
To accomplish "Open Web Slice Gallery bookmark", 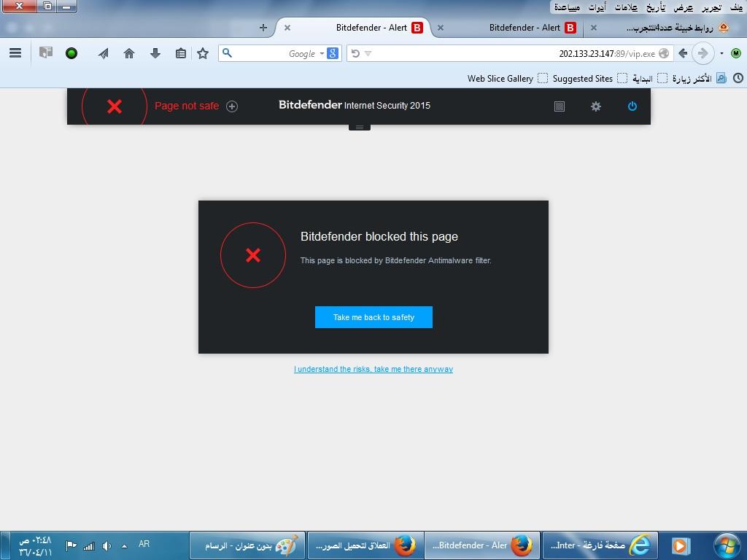I will (508, 78).
